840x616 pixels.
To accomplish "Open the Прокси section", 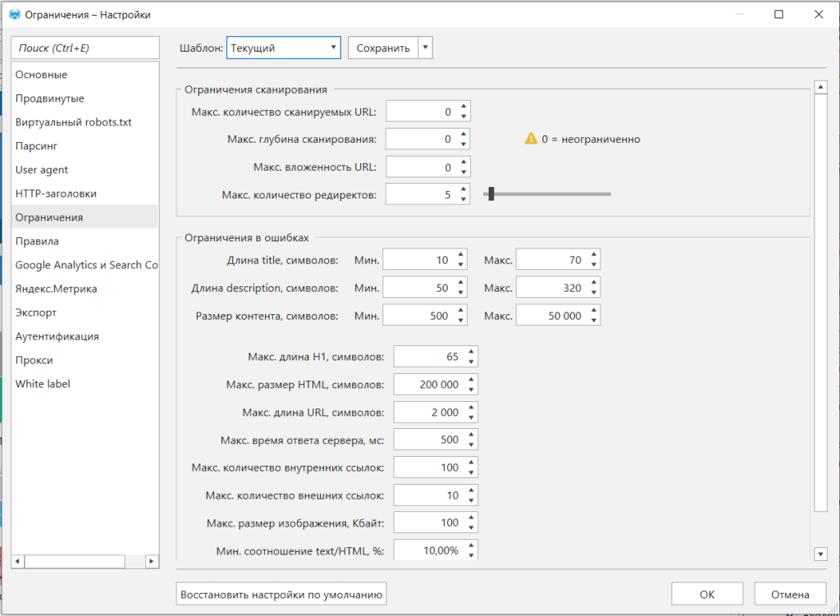I will pyautogui.click(x=84, y=360).
